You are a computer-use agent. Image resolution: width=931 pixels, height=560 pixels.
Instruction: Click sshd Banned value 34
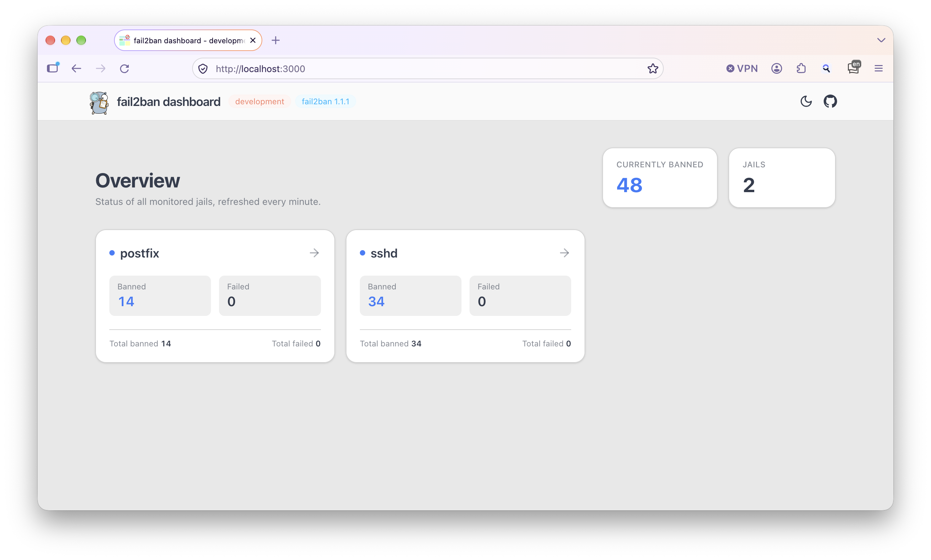376,301
